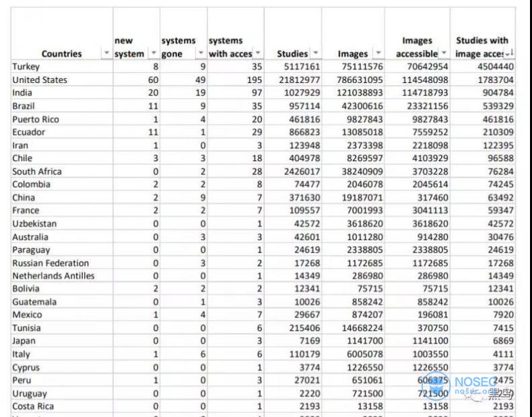Select the Cyprus cell

point(62,367)
